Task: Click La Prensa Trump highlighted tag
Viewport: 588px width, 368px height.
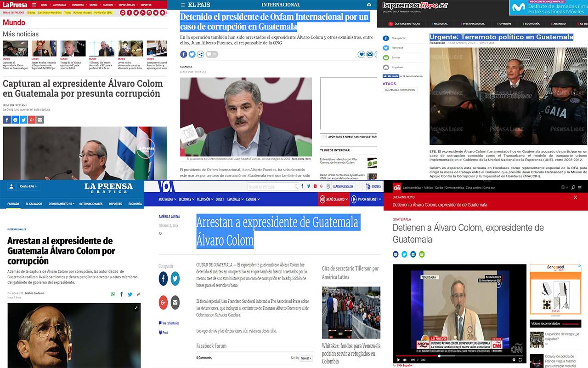Action: 67,13
